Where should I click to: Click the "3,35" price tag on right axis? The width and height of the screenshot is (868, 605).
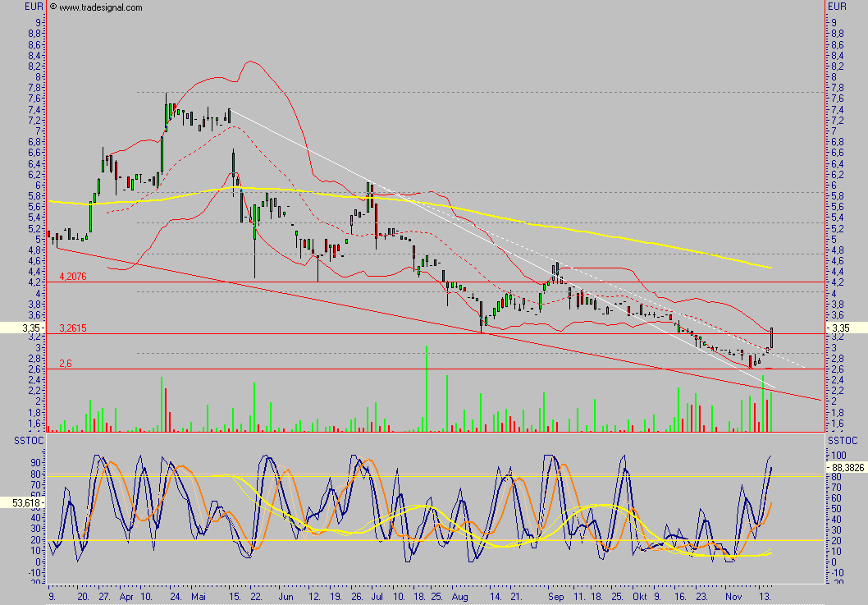click(847, 328)
